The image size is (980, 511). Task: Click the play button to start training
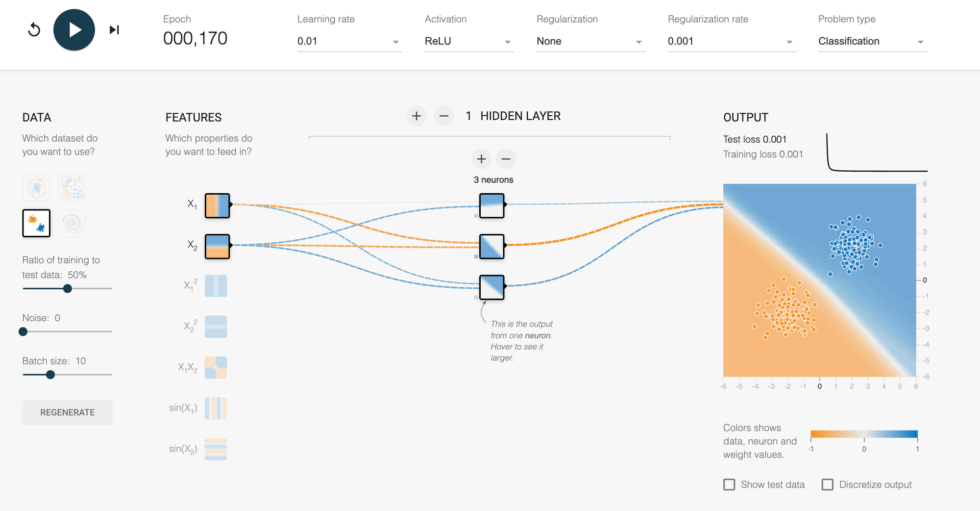pyautogui.click(x=74, y=29)
